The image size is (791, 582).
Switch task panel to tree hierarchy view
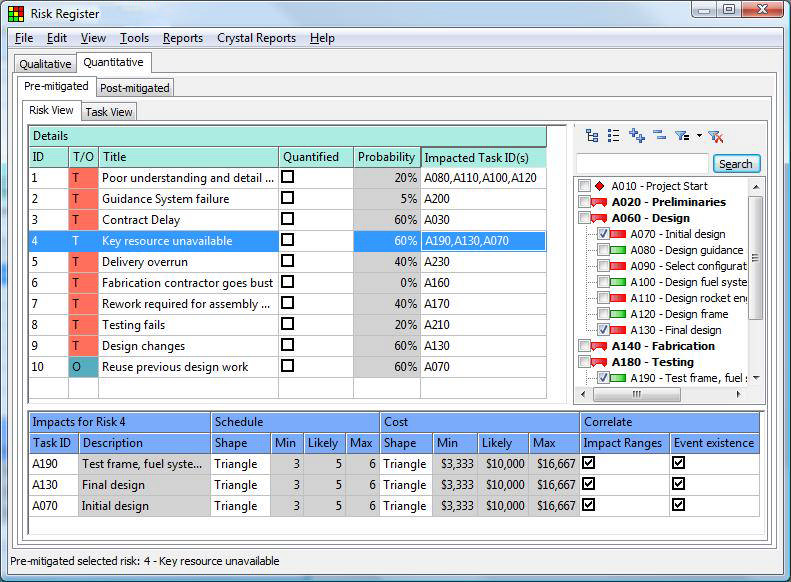(592, 136)
